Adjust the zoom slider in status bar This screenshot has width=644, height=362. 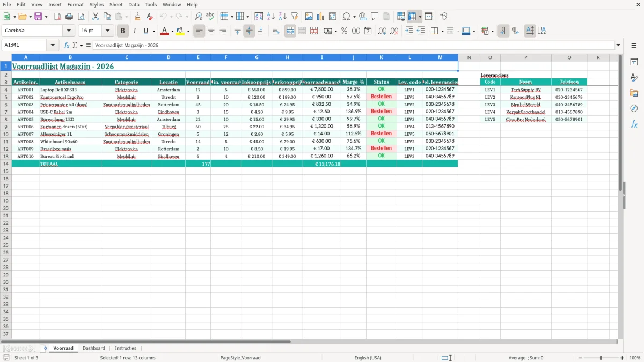tap(601, 358)
